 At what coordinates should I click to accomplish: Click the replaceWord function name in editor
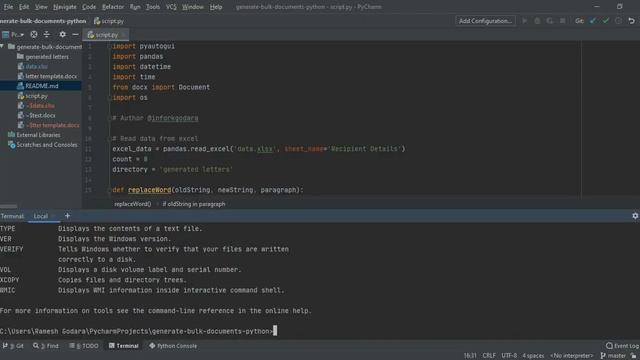pyautogui.click(x=149, y=190)
